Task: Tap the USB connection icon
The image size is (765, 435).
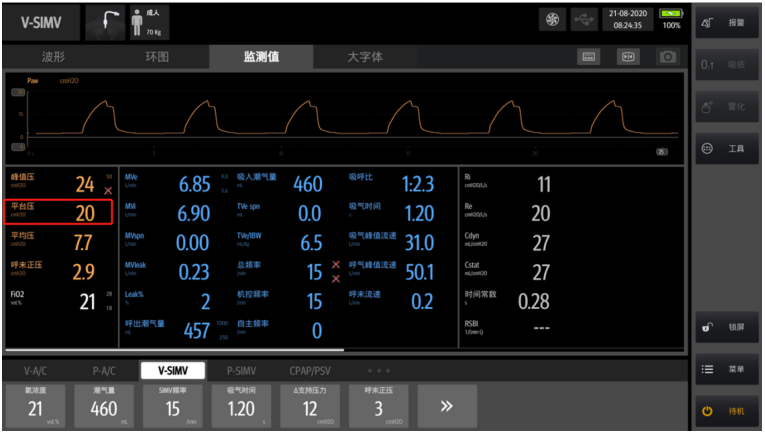Action: [584, 20]
